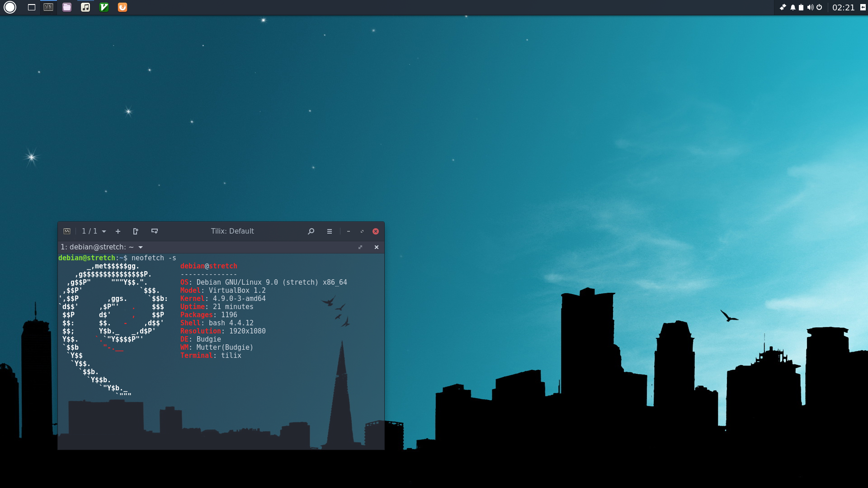This screenshot has width=868, height=488.
Task: Open the Tilix session sidebar icon
Action: pyautogui.click(x=67, y=231)
